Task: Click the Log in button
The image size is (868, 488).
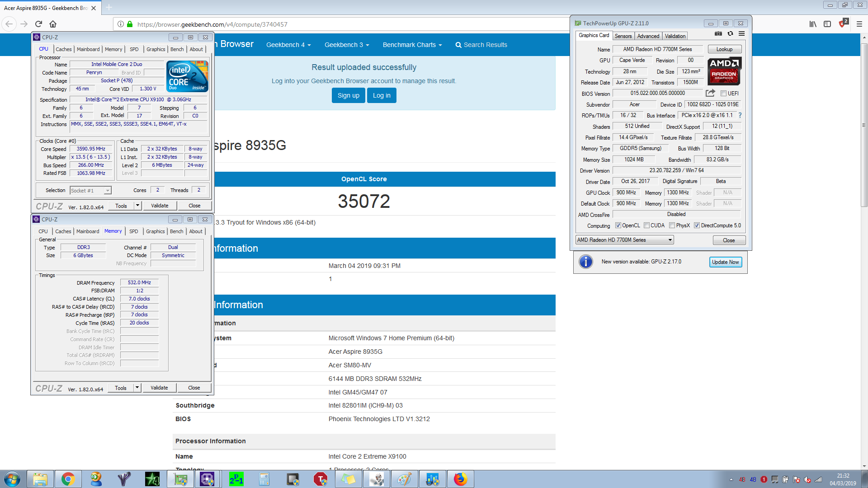Action: coord(382,95)
